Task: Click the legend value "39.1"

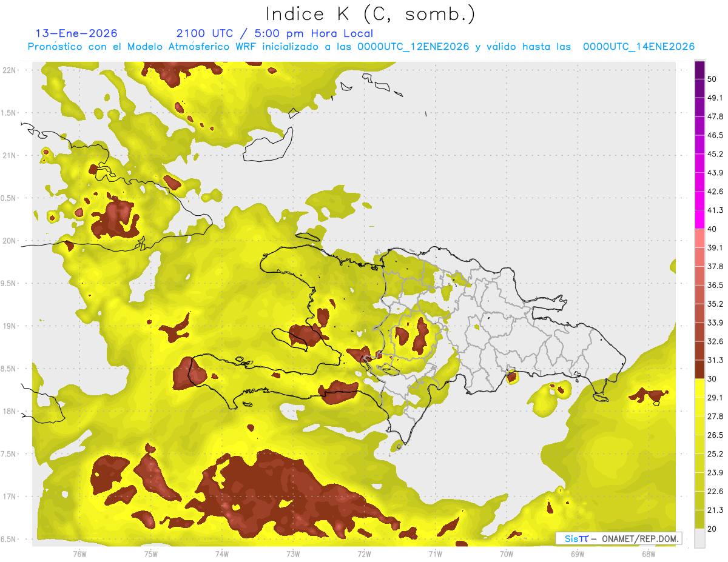Action: pos(715,247)
